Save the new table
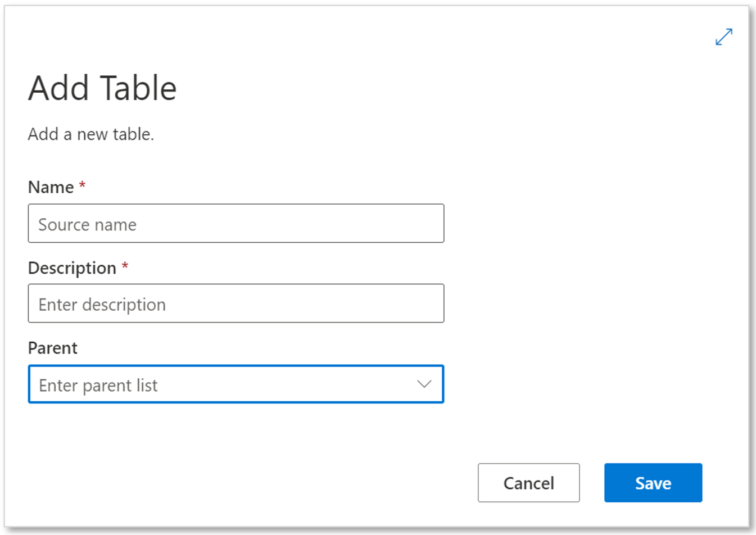The height and width of the screenshot is (535, 756). (653, 483)
